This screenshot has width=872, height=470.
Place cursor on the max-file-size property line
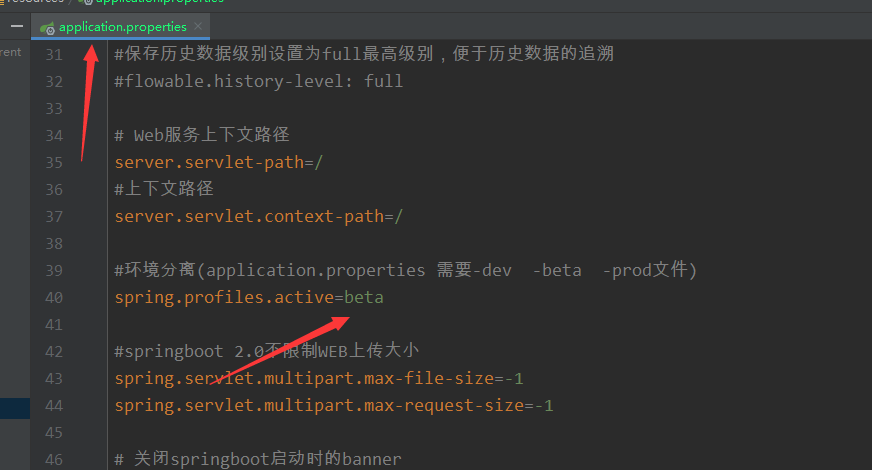point(318,379)
